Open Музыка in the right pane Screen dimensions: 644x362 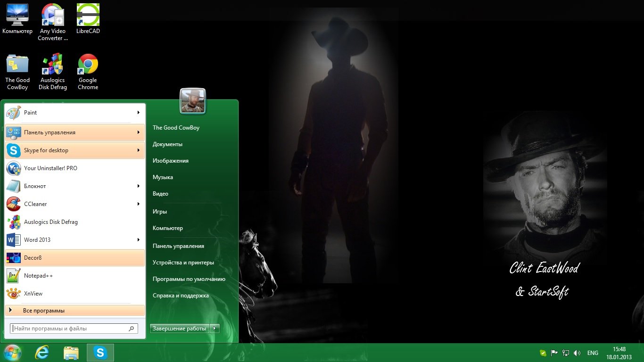[163, 177]
